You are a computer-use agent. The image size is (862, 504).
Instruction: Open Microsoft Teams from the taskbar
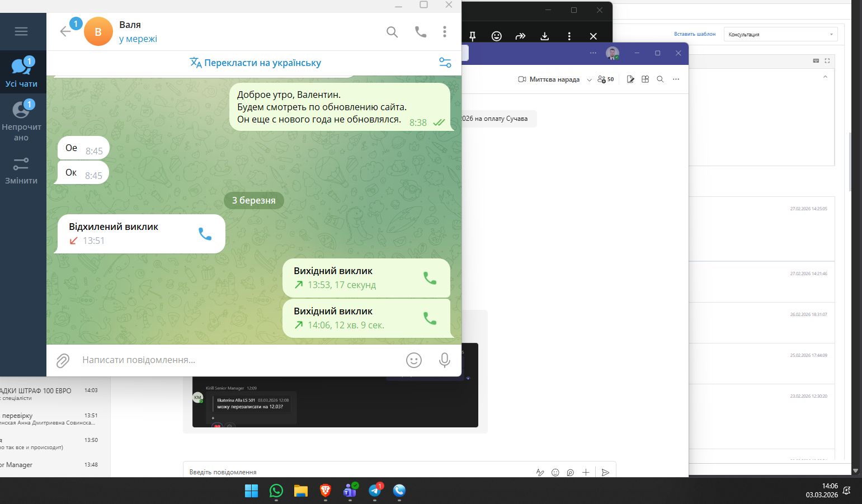coord(350,491)
